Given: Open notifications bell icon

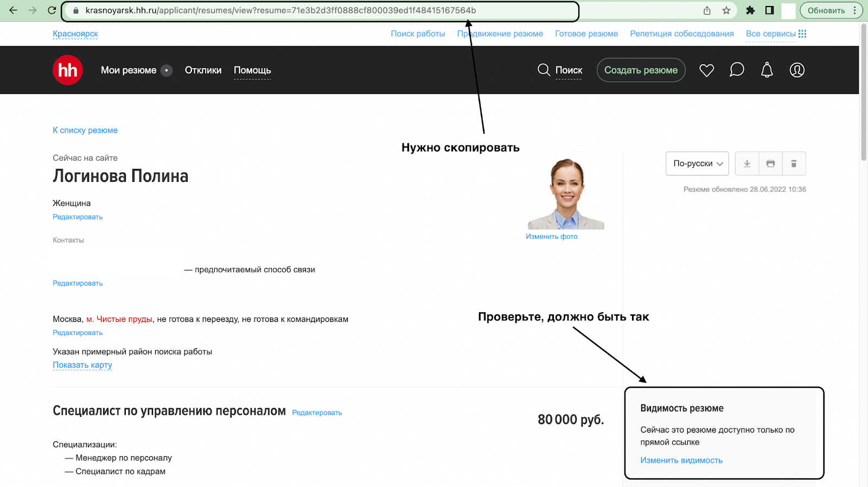Looking at the screenshot, I should (767, 70).
